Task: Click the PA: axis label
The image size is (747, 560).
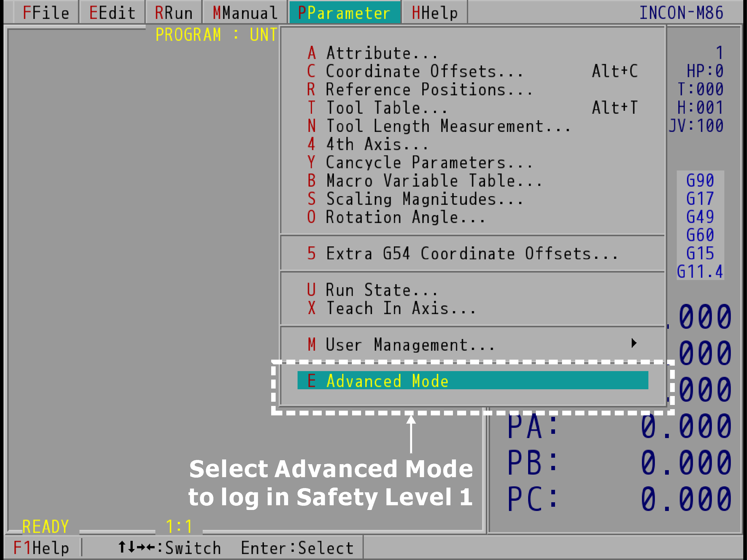Action: [533, 426]
